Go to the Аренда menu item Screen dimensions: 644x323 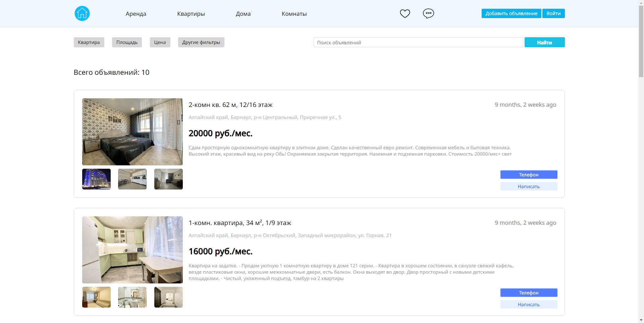136,14
